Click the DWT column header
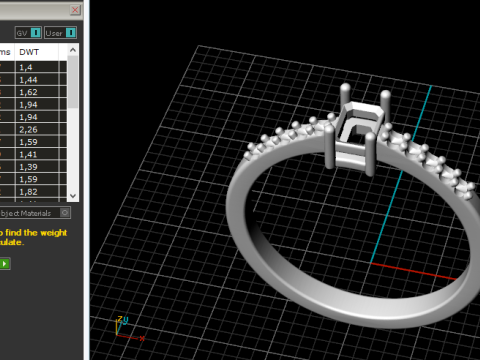 coord(37,52)
